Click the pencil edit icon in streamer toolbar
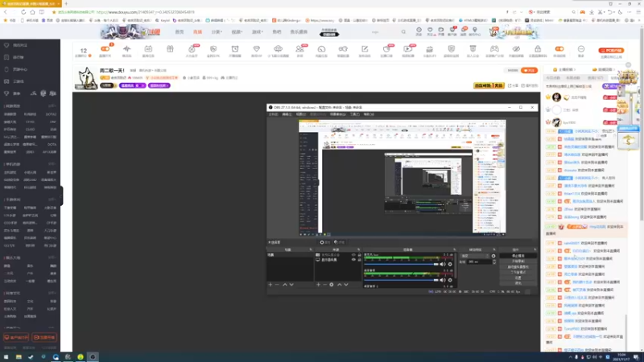 [x=365, y=51]
